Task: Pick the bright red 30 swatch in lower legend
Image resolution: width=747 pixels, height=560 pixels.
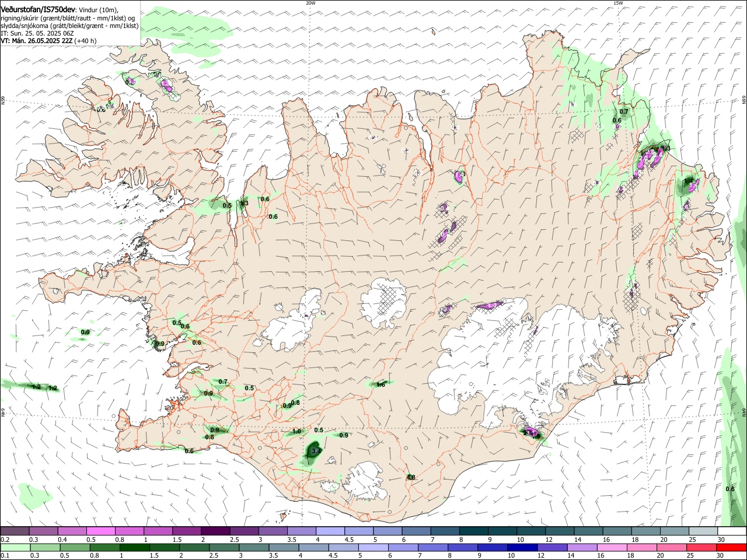Action: click(x=732, y=547)
